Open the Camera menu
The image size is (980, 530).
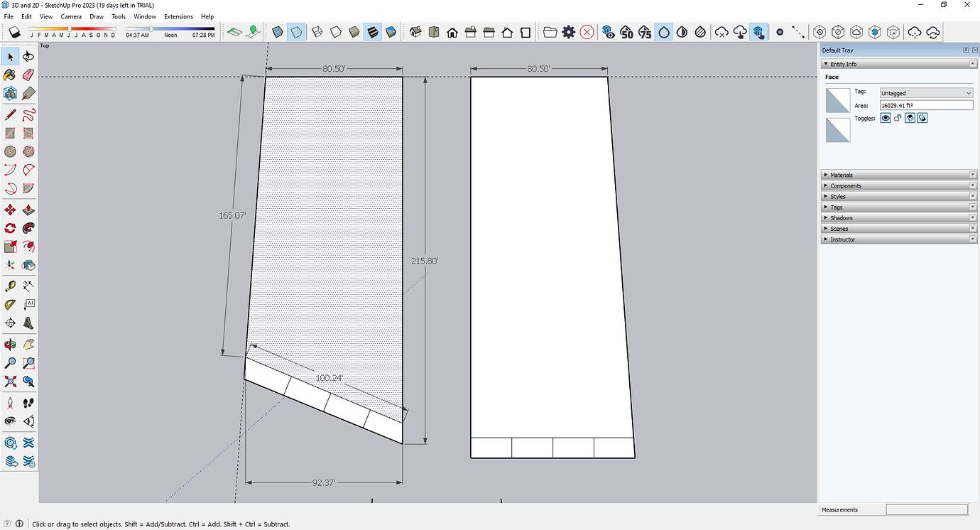70,16
